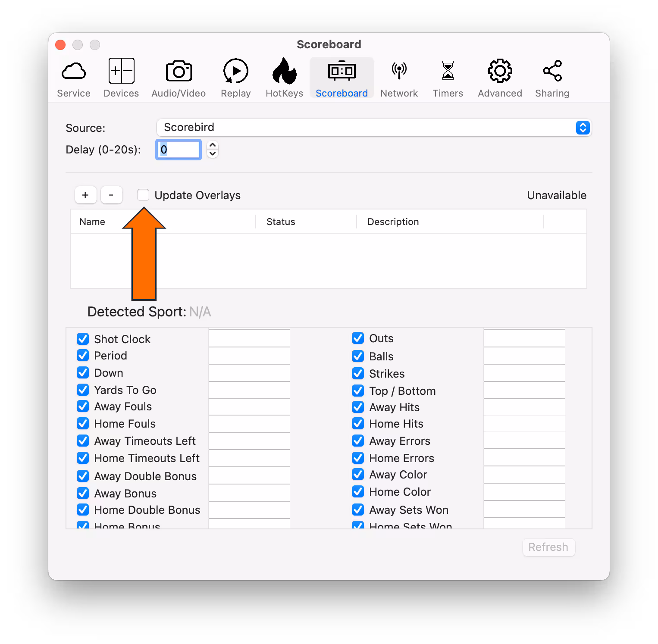
Task: Open the Advanced gear icon
Action: point(500,78)
